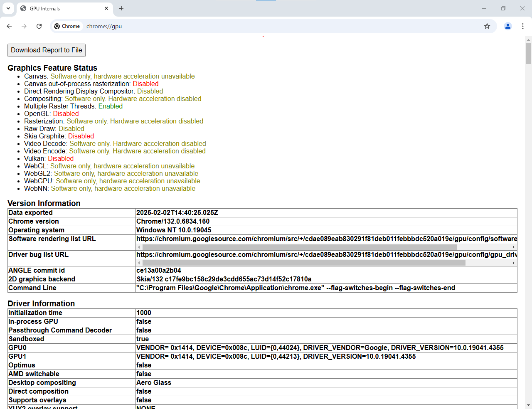
Task: Click the AMD switchable label
Action: (34, 374)
